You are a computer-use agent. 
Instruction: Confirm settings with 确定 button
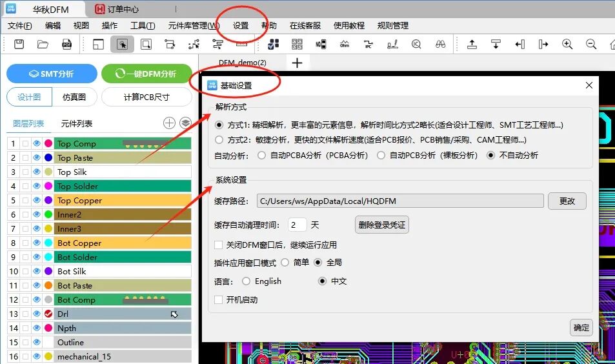pos(581,328)
